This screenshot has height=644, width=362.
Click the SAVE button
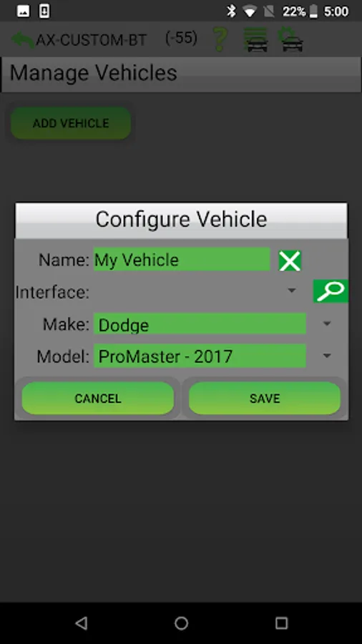[265, 398]
